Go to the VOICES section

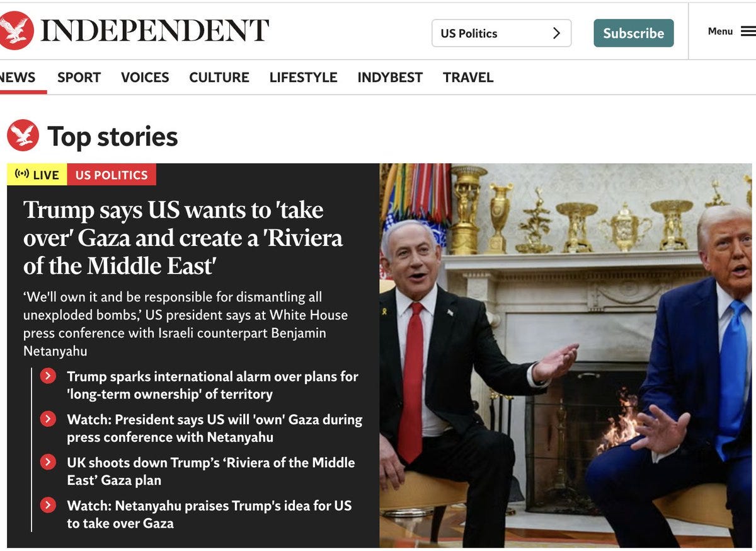(x=145, y=78)
